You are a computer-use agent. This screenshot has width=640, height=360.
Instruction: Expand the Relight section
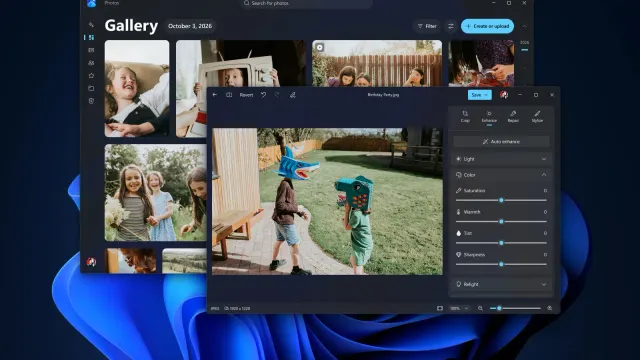(501, 284)
